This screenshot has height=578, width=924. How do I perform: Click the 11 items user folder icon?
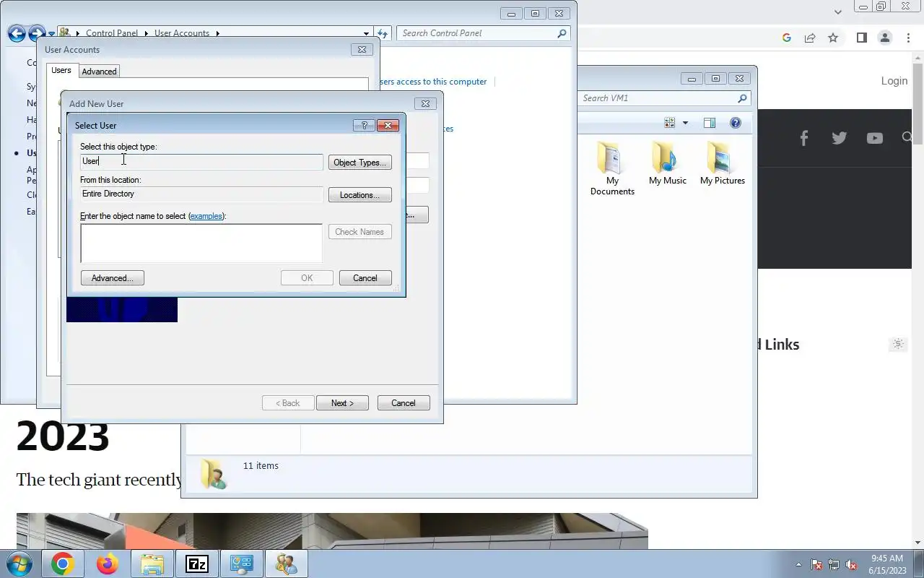click(x=213, y=474)
